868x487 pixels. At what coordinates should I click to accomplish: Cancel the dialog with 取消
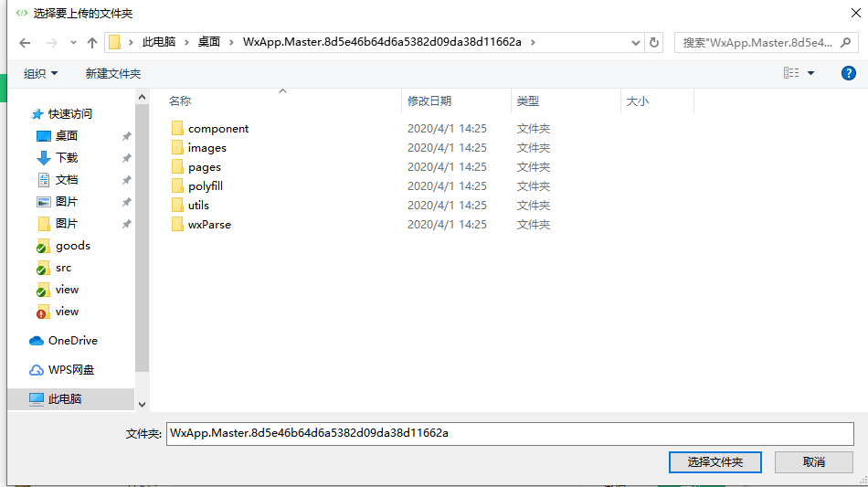tap(814, 462)
